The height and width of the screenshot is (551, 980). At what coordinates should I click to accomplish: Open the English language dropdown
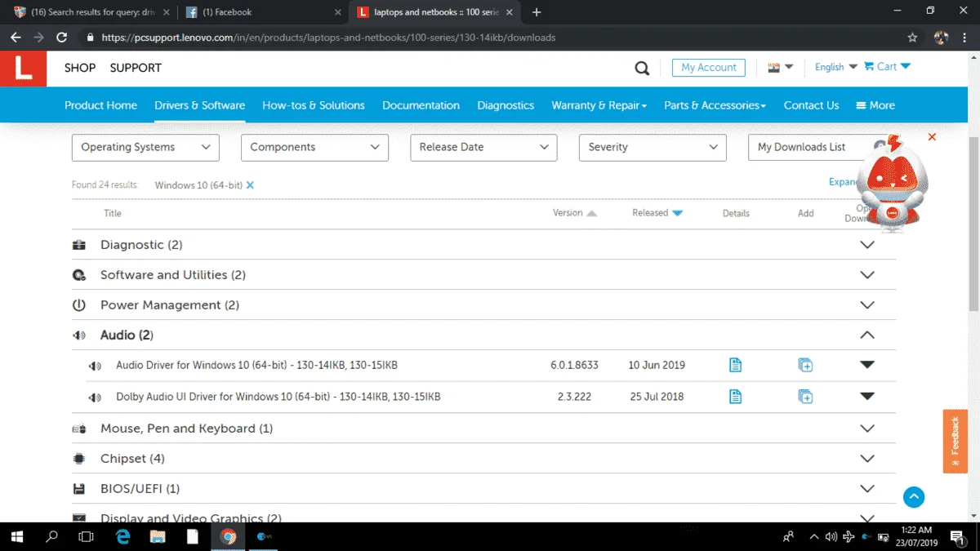pyautogui.click(x=836, y=67)
